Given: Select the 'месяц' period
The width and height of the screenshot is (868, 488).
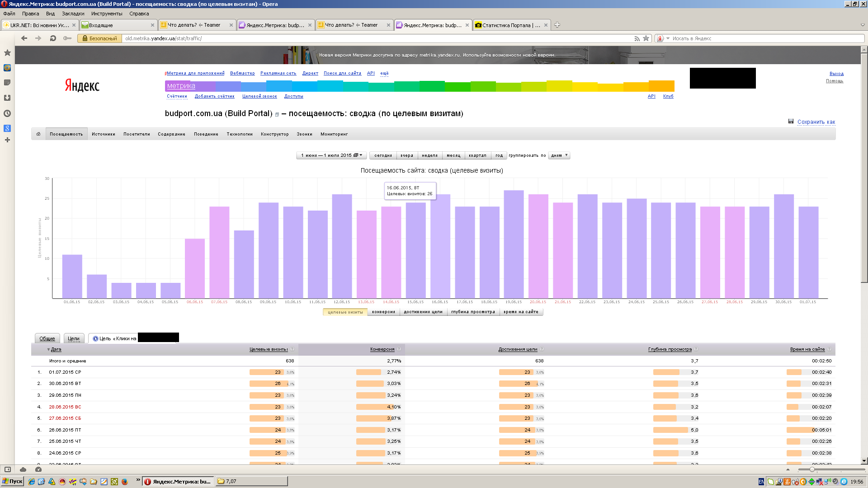Looking at the screenshot, I should pos(453,155).
